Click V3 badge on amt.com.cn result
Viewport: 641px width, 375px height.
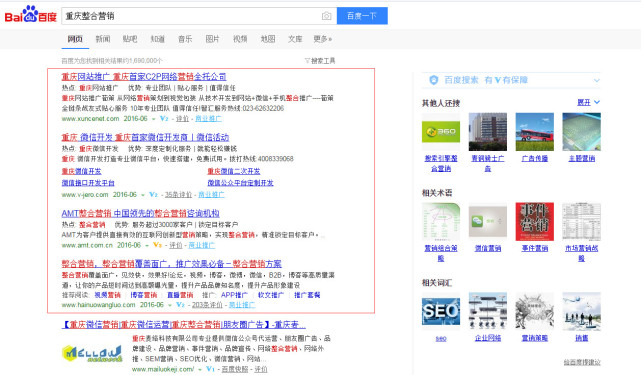(x=157, y=245)
